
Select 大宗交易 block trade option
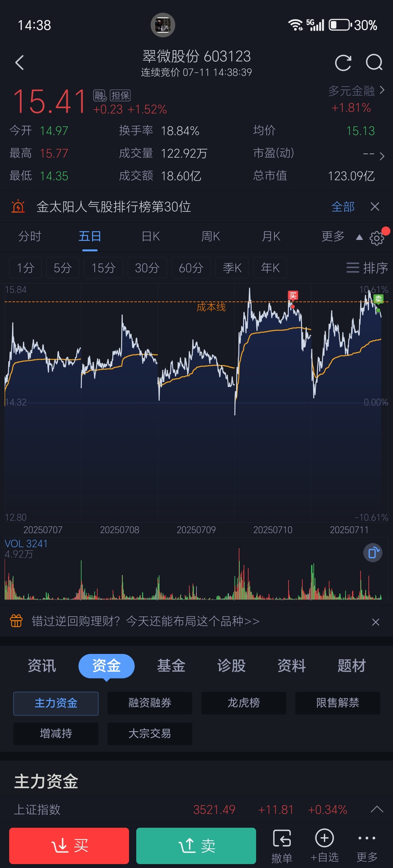tap(150, 733)
